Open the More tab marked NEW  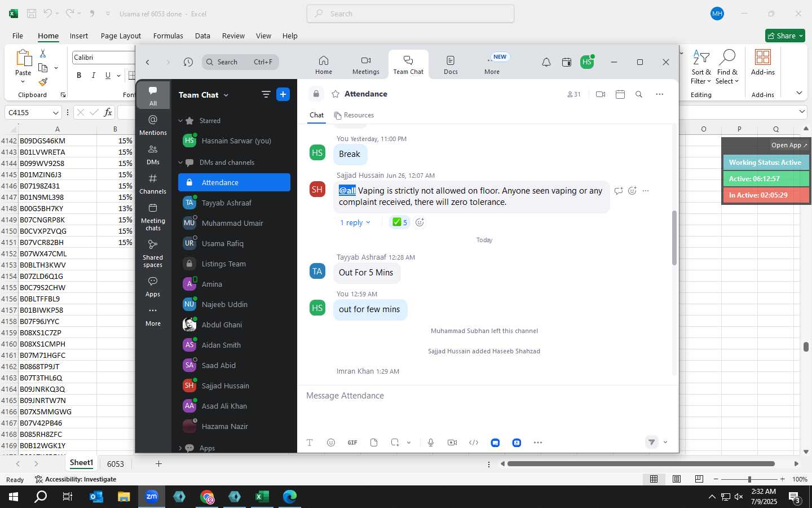[x=493, y=65]
